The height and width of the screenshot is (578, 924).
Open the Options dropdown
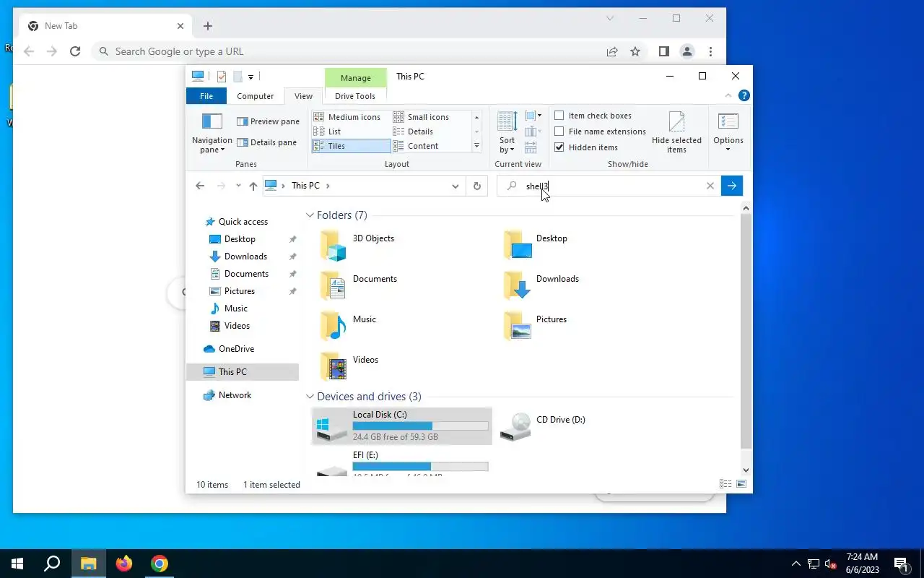728,132
